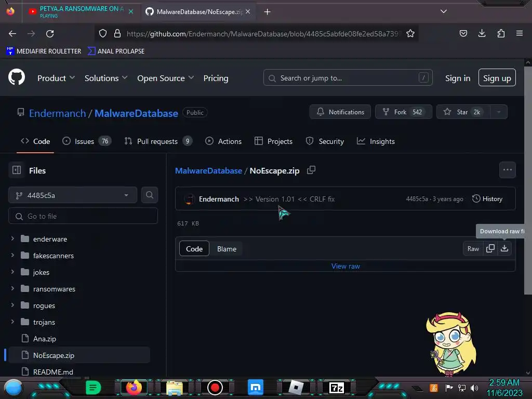This screenshot has height=399, width=532.
Task: Click the site padlock icon
Action: (117, 33)
